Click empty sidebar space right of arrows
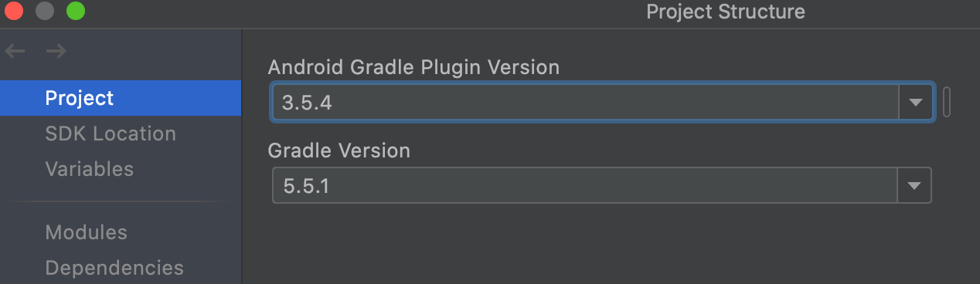Screen dimensions: 980x284 point(155,52)
